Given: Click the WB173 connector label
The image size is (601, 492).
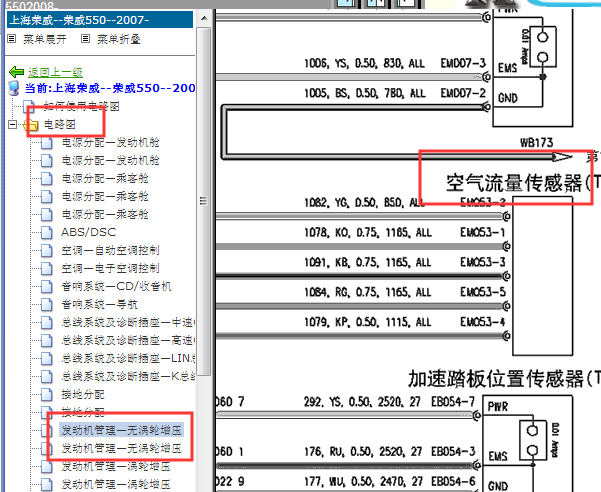Looking at the screenshot, I should [537, 143].
